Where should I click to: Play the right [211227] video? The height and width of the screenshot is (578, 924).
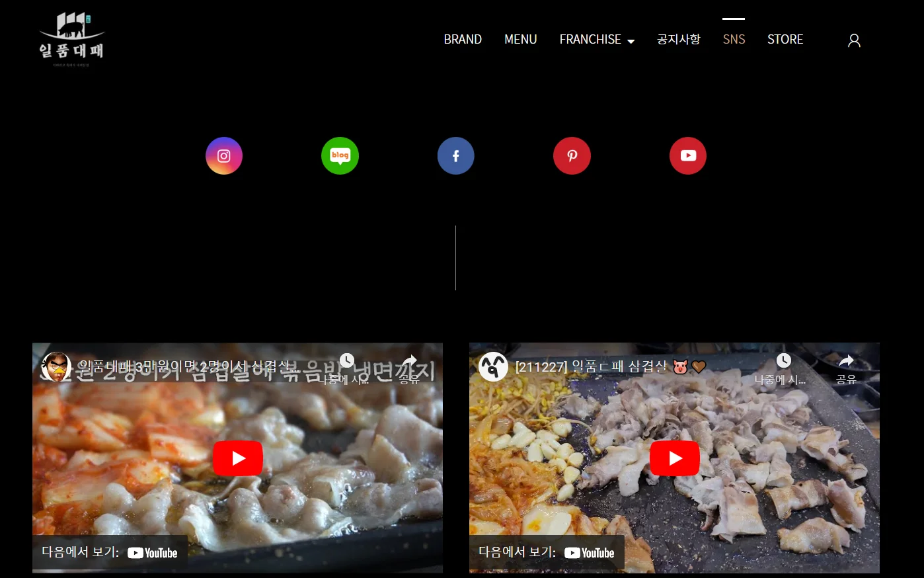(x=674, y=458)
